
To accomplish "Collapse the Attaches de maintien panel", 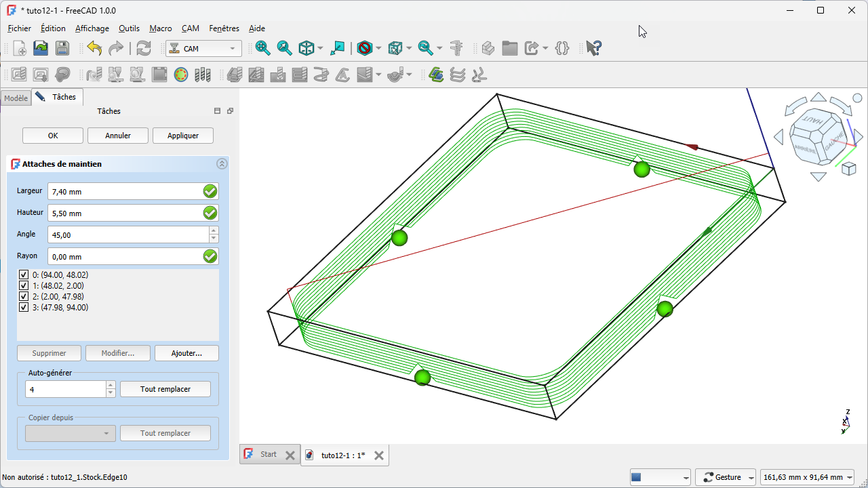I will tap(222, 164).
